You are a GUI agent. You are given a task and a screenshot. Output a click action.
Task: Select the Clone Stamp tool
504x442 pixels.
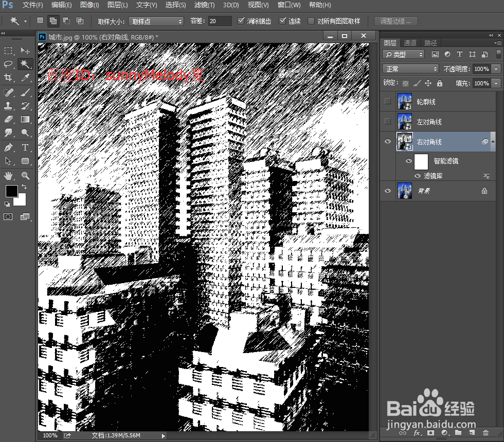(x=8, y=106)
